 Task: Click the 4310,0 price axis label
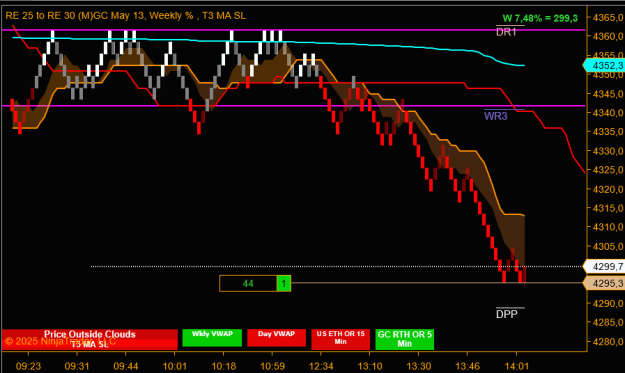[608, 227]
